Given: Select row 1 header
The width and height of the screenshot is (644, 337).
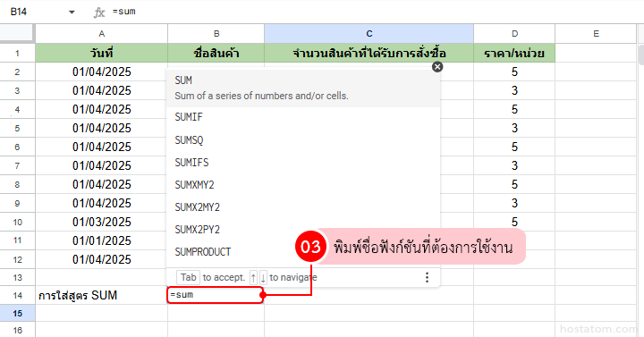Looking at the screenshot, I should click(17, 54).
